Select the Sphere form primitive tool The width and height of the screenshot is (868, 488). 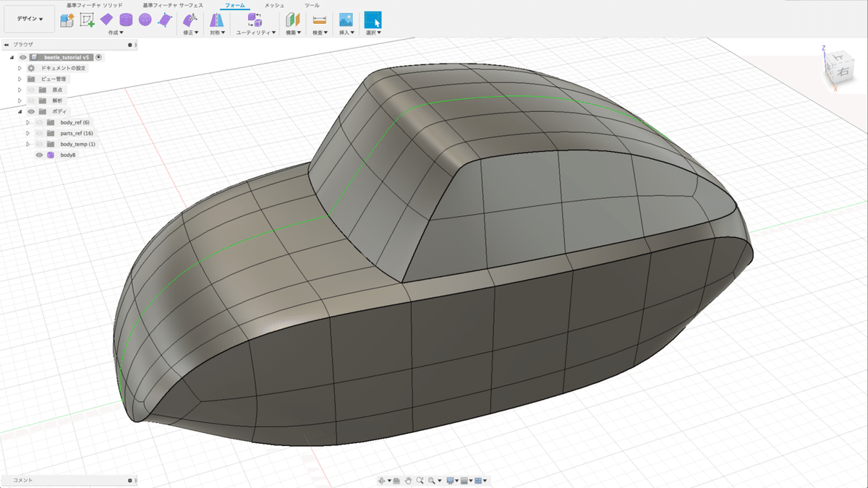point(145,20)
